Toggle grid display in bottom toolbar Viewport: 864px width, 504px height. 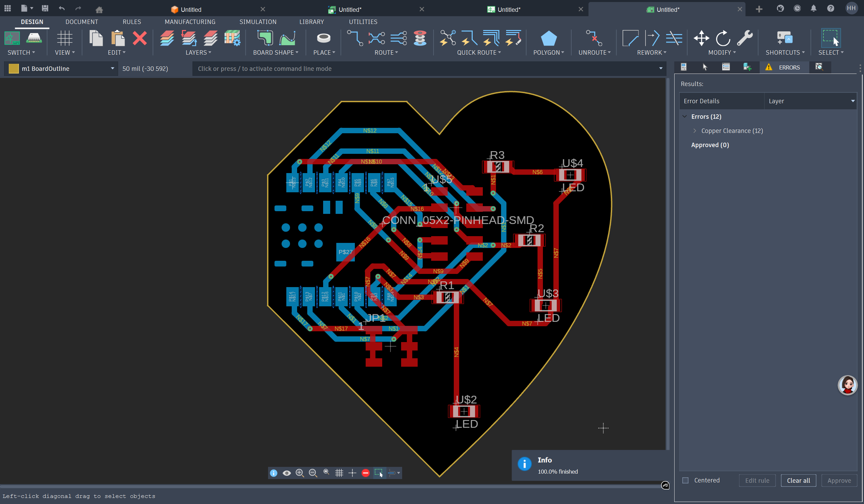339,473
